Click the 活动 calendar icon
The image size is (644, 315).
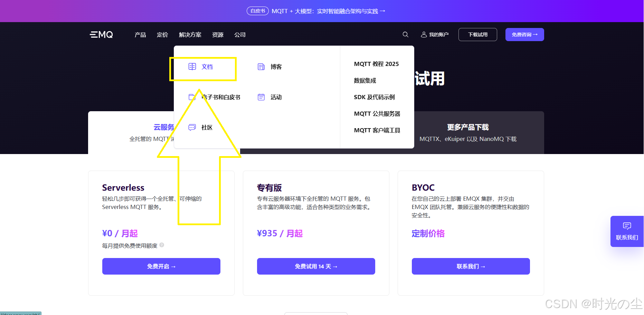coord(261,97)
